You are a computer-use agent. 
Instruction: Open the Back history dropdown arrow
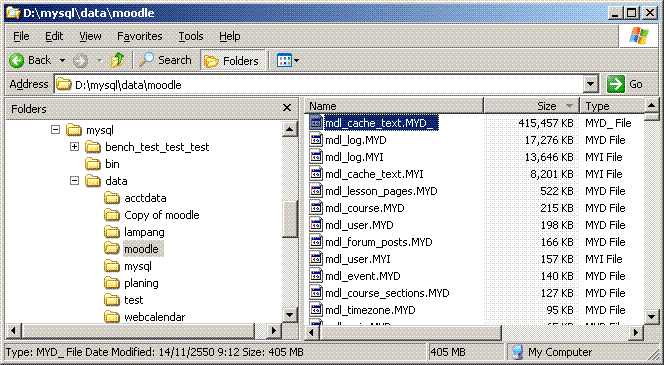tap(62, 61)
